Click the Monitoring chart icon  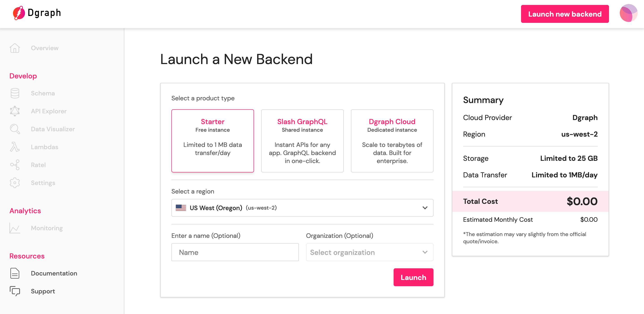pos(15,228)
